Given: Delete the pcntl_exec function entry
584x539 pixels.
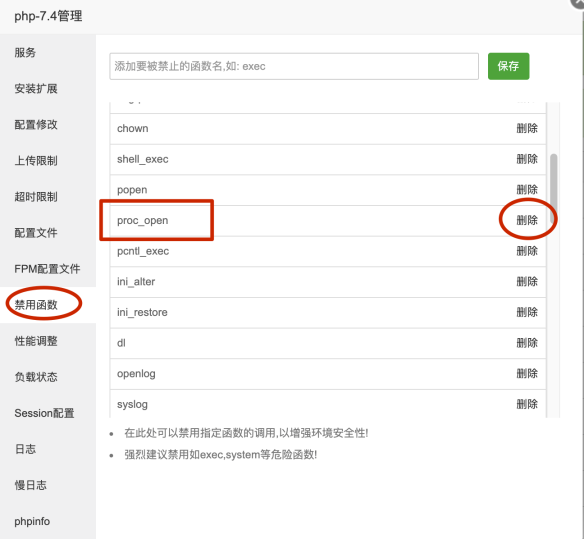Looking at the screenshot, I should pos(527,251).
